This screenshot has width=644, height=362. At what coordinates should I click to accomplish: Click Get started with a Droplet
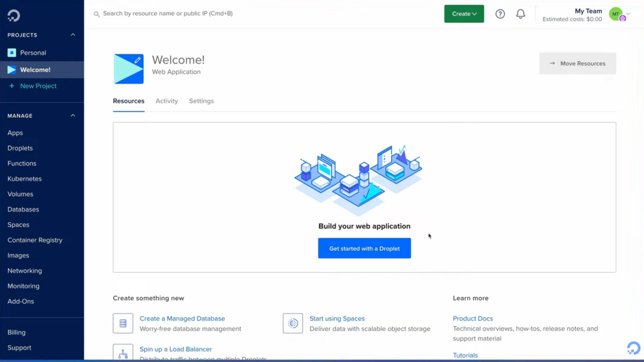coord(364,249)
